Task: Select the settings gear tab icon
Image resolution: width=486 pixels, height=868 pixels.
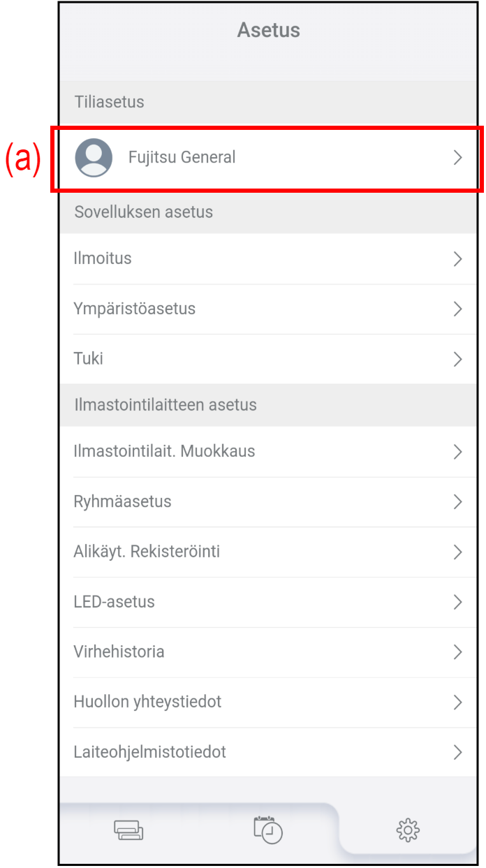Action: (408, 830)
